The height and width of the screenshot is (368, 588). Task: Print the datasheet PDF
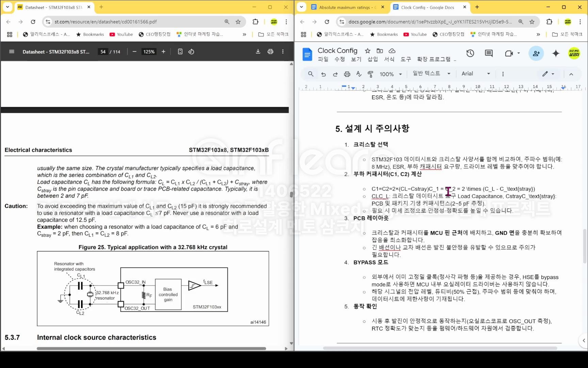click(270, 51)
